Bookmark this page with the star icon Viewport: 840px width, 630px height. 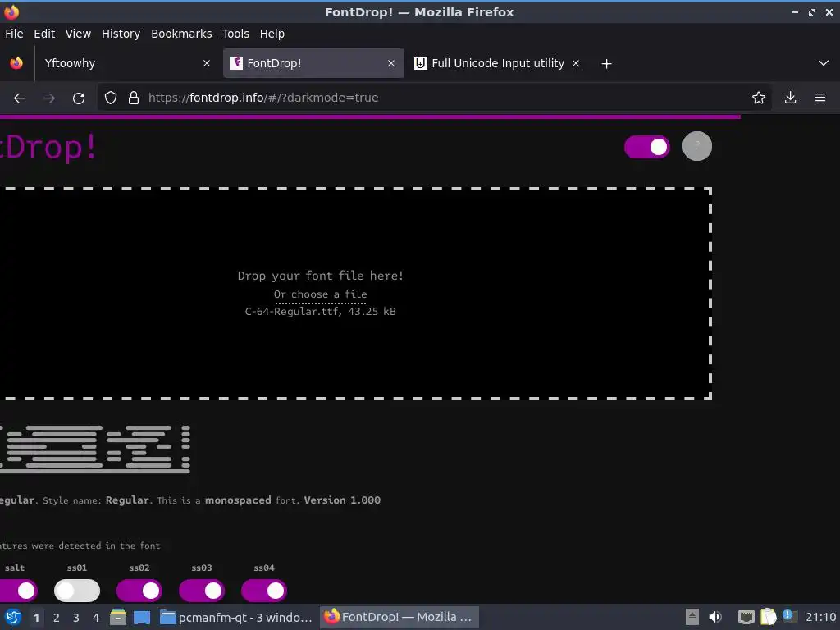[x=758, y=98]
